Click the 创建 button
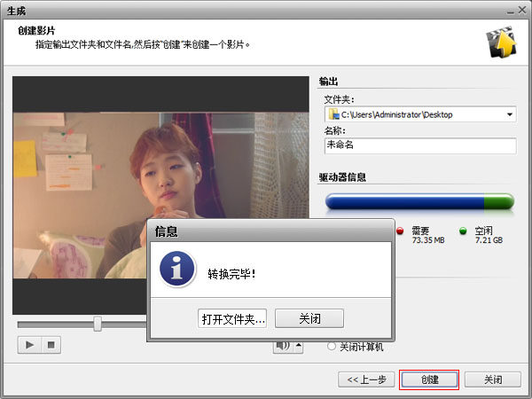Screen dimensions: 532x399 pyautogui.click(x=429, y=379)
